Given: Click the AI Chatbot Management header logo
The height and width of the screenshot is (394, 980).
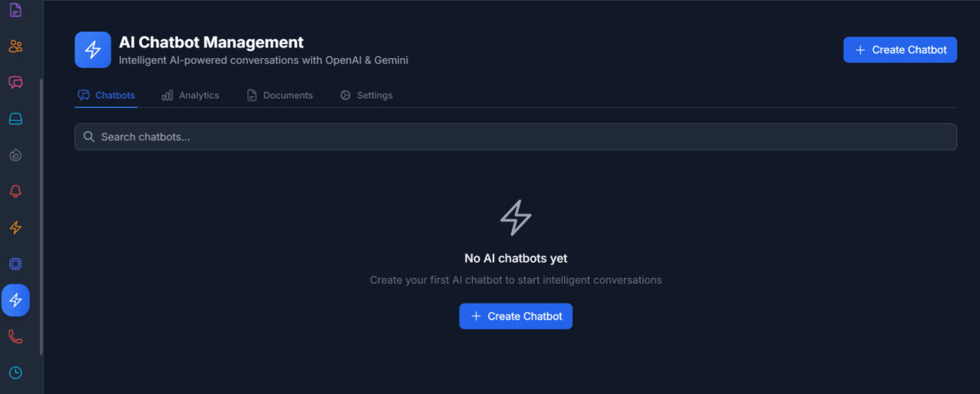Looking at the screenshot, I should tap(92, 50).
